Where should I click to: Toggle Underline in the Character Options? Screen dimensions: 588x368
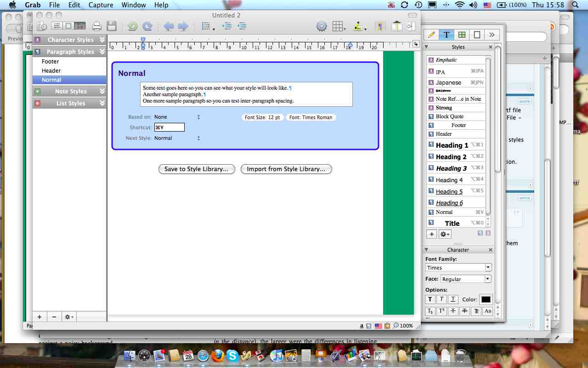452,299
